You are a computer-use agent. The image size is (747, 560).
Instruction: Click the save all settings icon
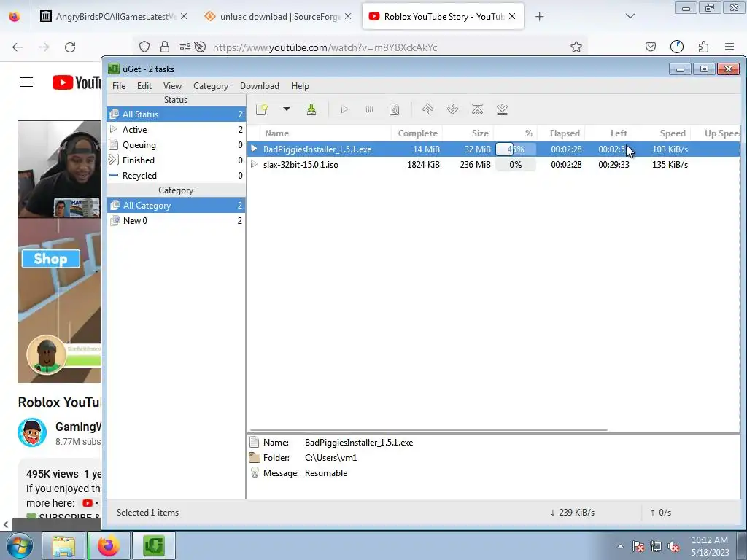[x=311, y=109]
